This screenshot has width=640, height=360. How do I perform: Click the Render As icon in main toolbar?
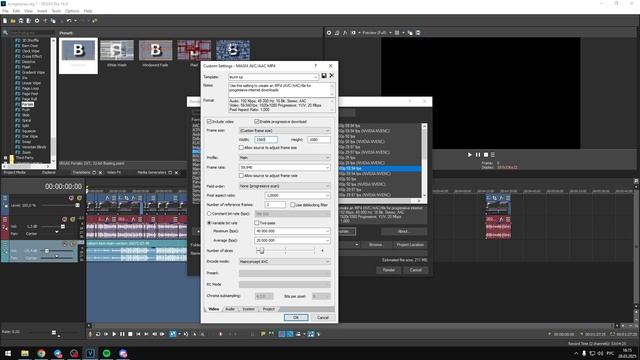coord(29,21)
